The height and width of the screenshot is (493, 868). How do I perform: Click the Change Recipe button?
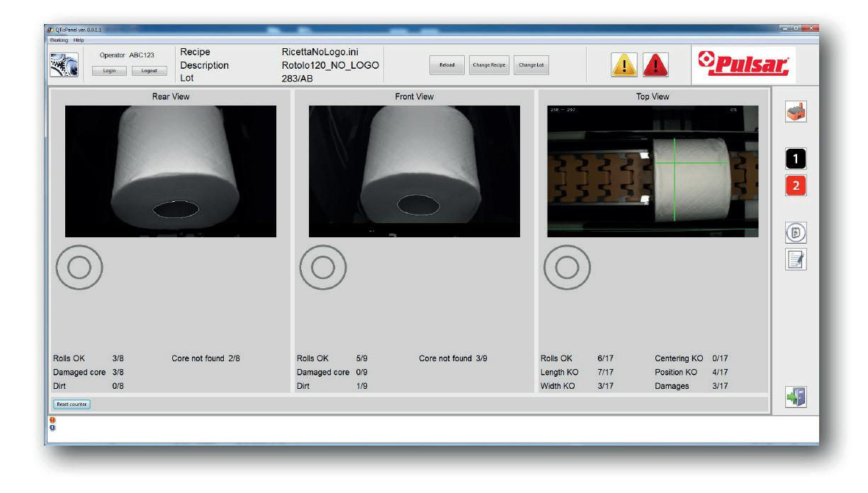(489, 65)
